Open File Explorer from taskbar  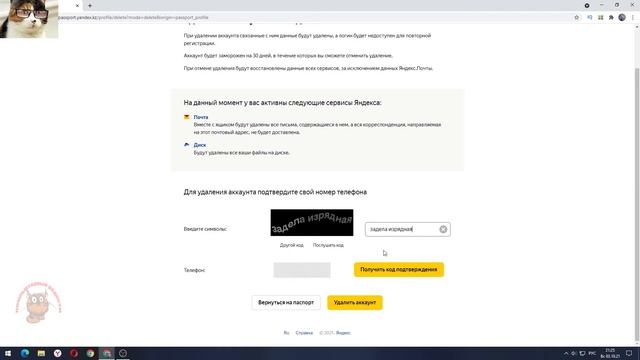pyautogui.click(x=41, y=353)
